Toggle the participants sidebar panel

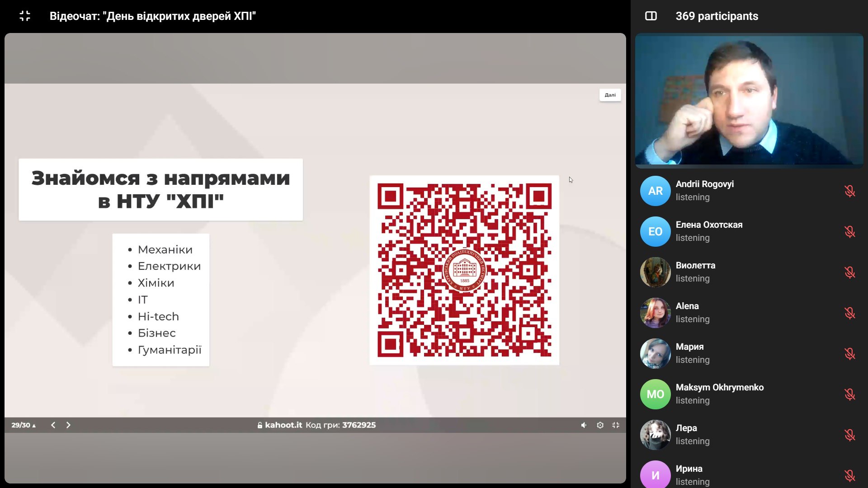[x=651, y=16]
